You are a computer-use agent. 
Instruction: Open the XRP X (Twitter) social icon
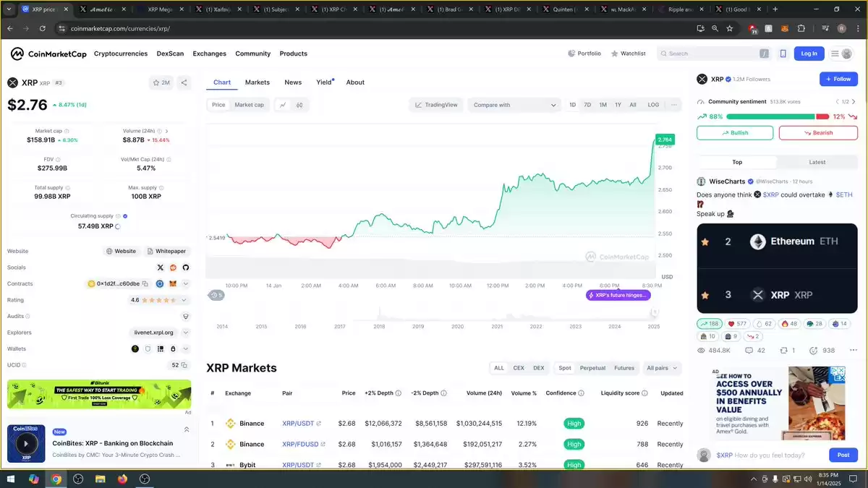[x=161, y=267]
